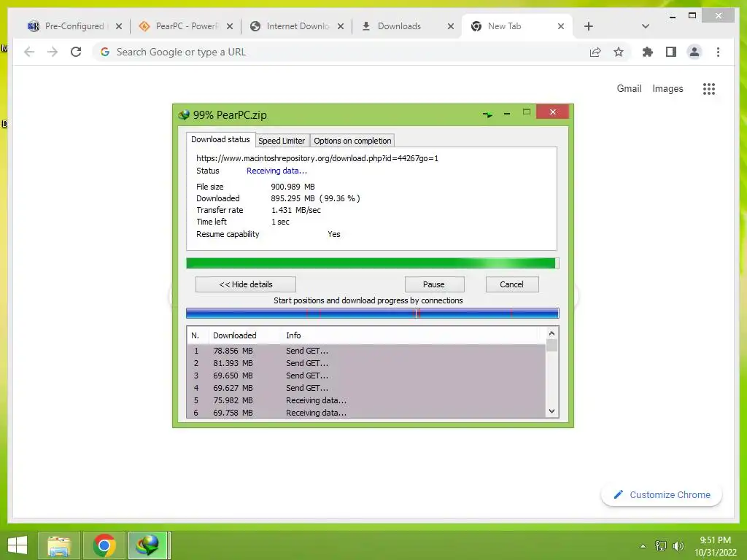Image resolution: width=747 pixels, height=560 pixels.
Task: Click the blue connections progress bar
Action: point(372,313)
